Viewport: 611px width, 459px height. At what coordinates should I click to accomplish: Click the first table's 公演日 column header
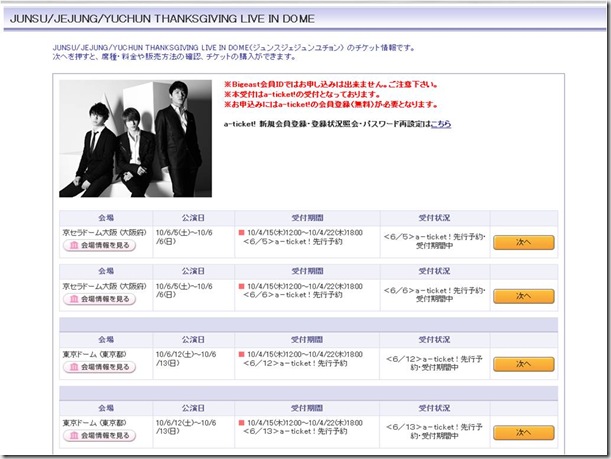pyautogui.click(x=193, y=218)
